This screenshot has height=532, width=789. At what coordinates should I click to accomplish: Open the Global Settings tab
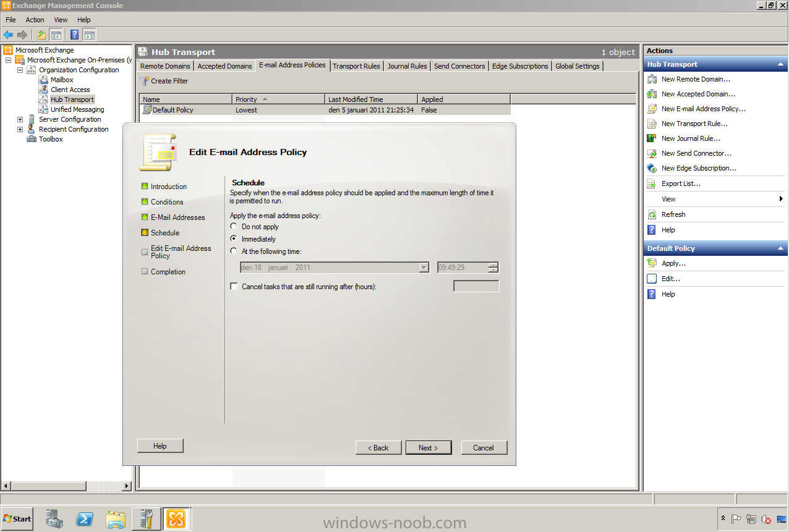(578, 66)
